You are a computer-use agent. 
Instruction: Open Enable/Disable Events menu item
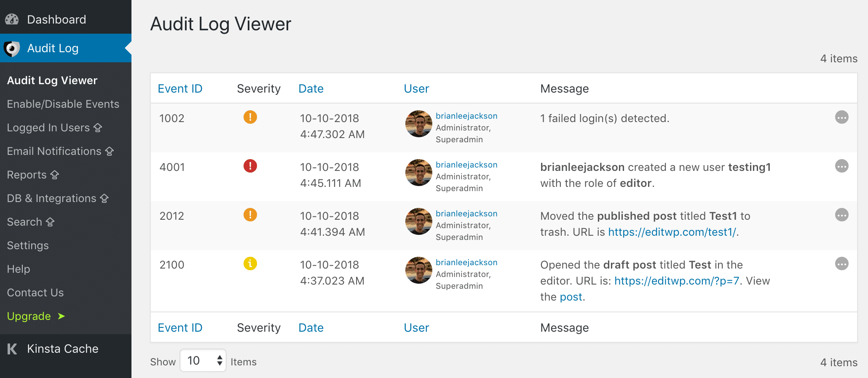point(63,104)
